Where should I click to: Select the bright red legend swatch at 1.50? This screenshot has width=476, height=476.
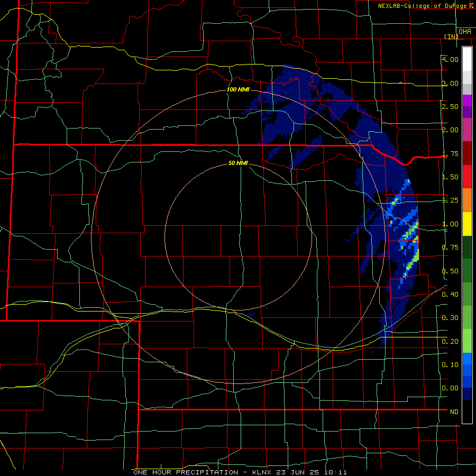467,177
